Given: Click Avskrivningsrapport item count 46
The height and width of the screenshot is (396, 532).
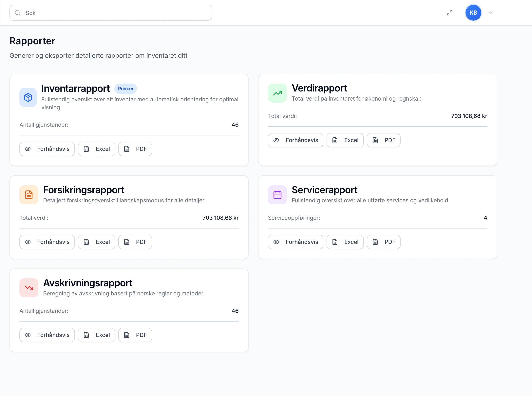Looking at the screenshot, I should click(235, 311).
